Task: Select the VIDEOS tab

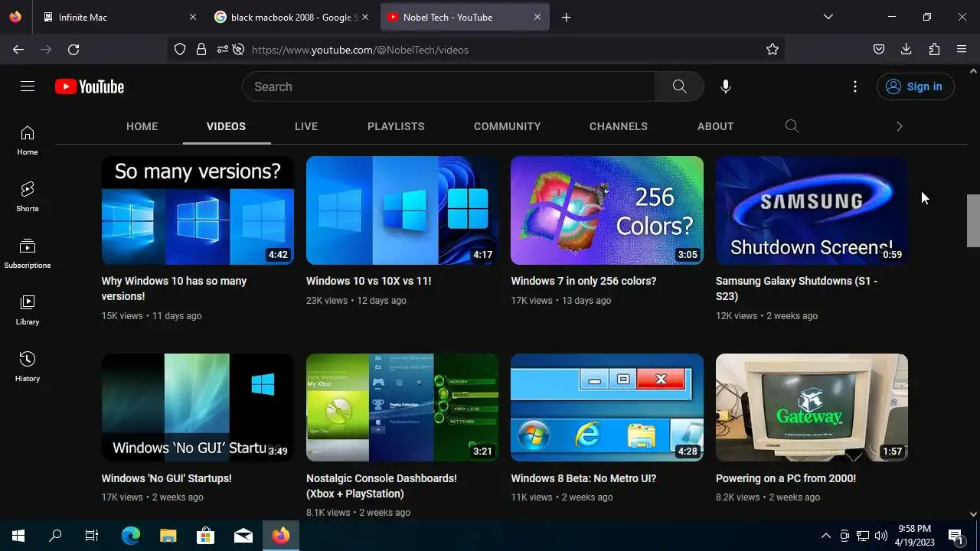Action: (226, 126)
